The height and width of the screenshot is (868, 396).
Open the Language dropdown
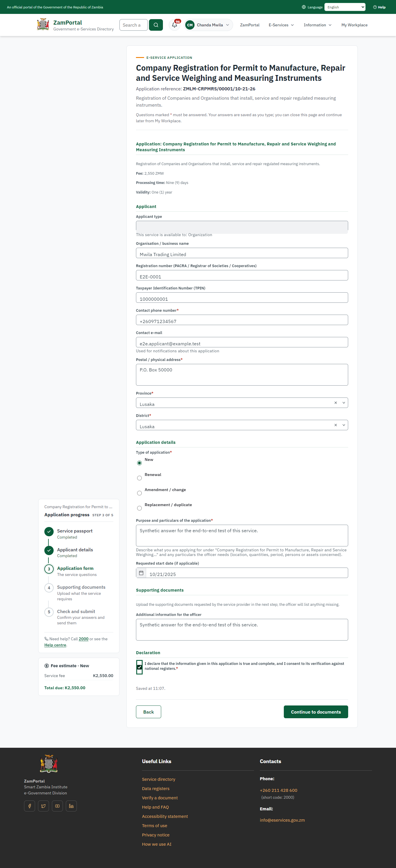[x=345, y=7]
